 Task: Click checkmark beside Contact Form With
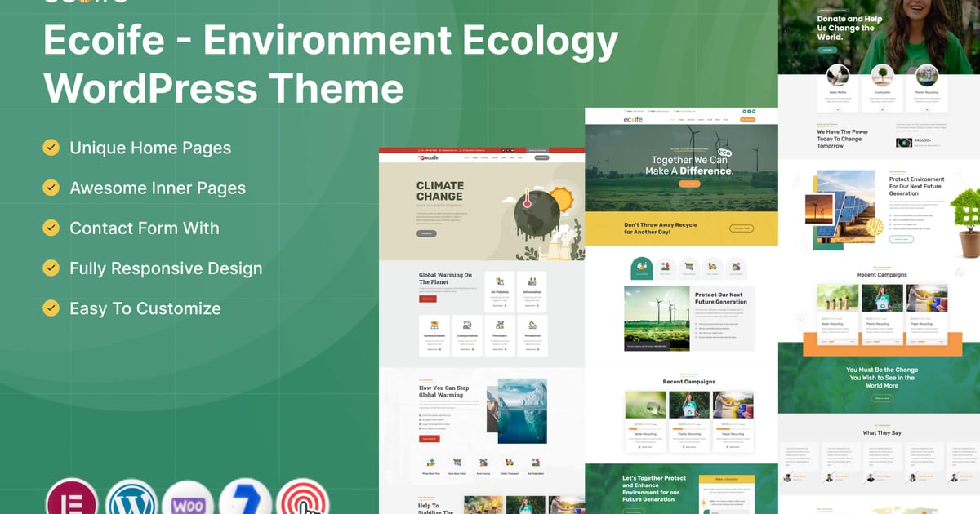pyautogui.click(x=51, y=228)
